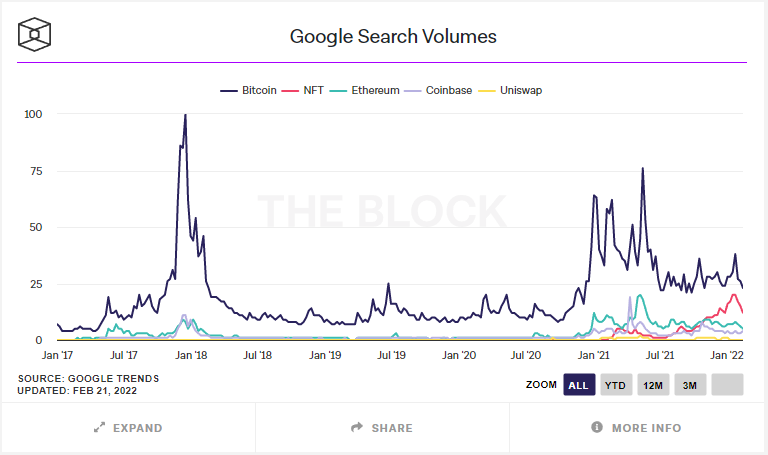Toggle the Coinbase legend entry
The width and height of the screenshot is (768, 455).
(438, 91)
